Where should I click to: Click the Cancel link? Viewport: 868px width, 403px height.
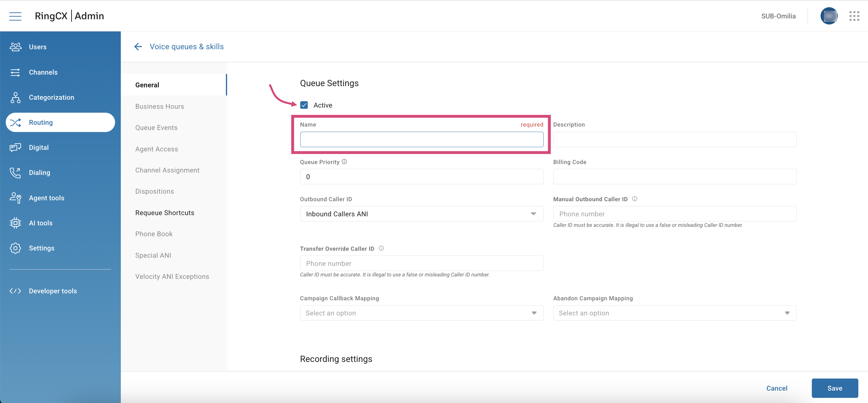pyautogui.click(x=776, y=388)
